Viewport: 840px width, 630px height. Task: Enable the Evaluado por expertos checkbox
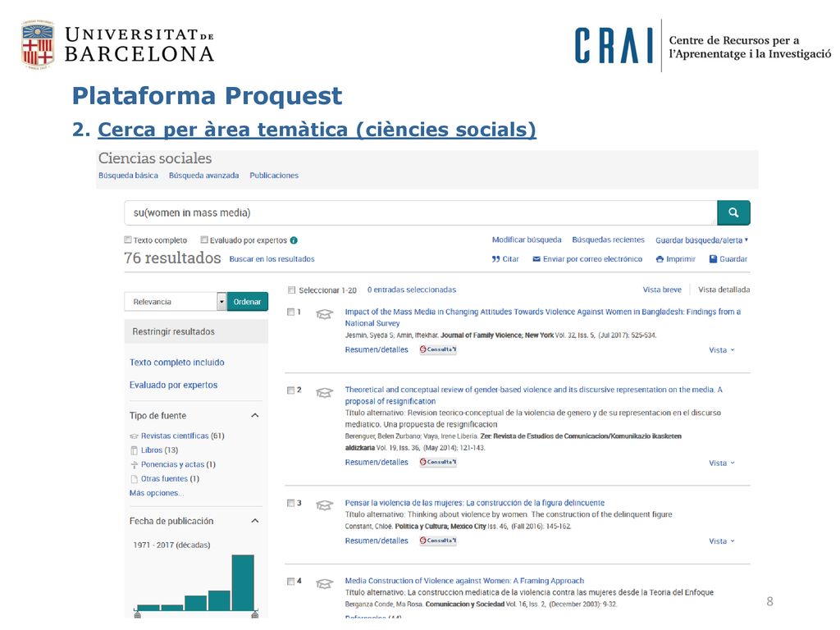pos(204,240)
